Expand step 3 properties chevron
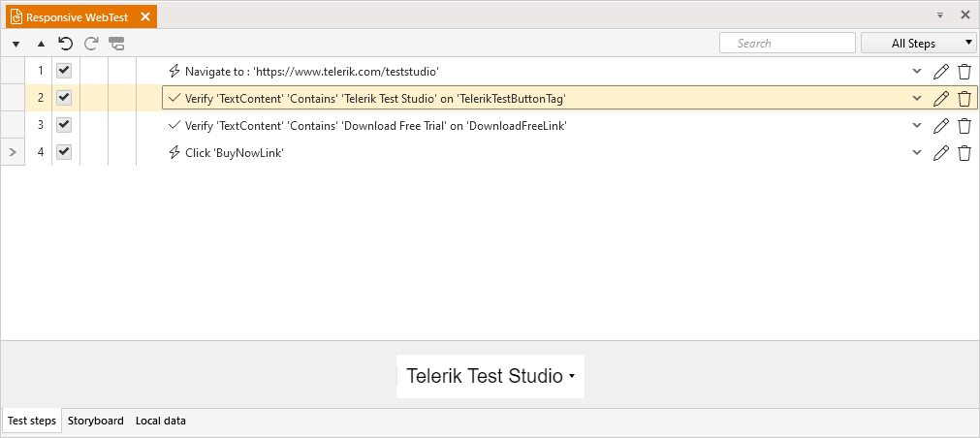The image size is (980, 438). (x=917, y=125)
